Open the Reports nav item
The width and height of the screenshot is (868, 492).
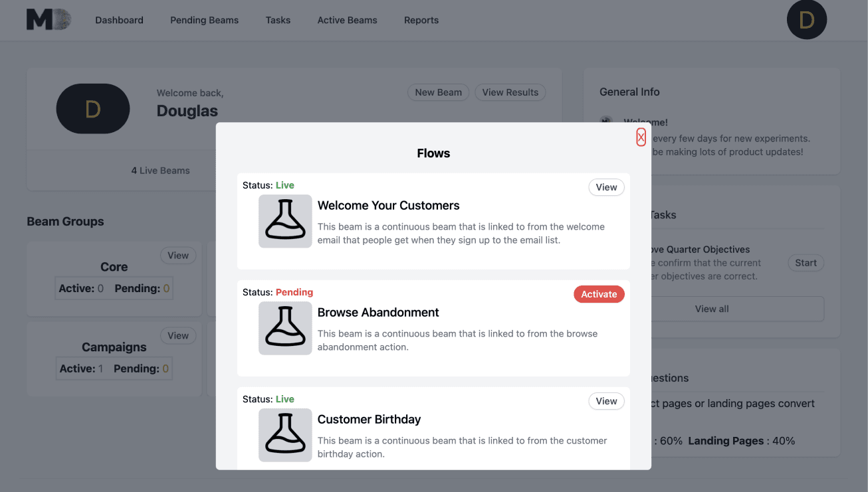tap(421, 20)
